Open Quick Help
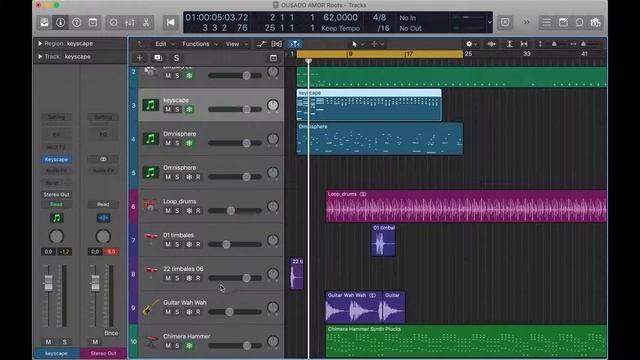This screenshot has height=360, width=640. tap(76, 22)
